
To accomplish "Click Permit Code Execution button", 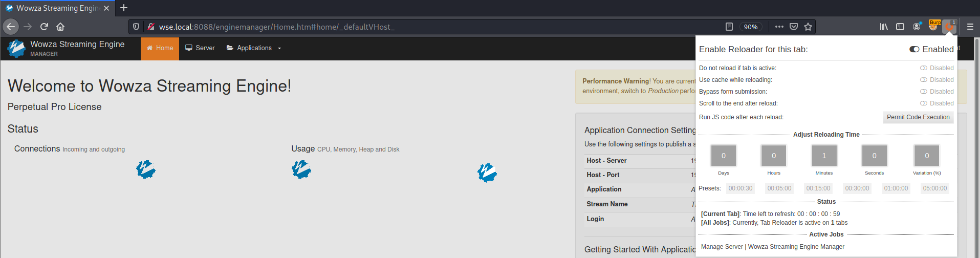I will click(918, 117).
